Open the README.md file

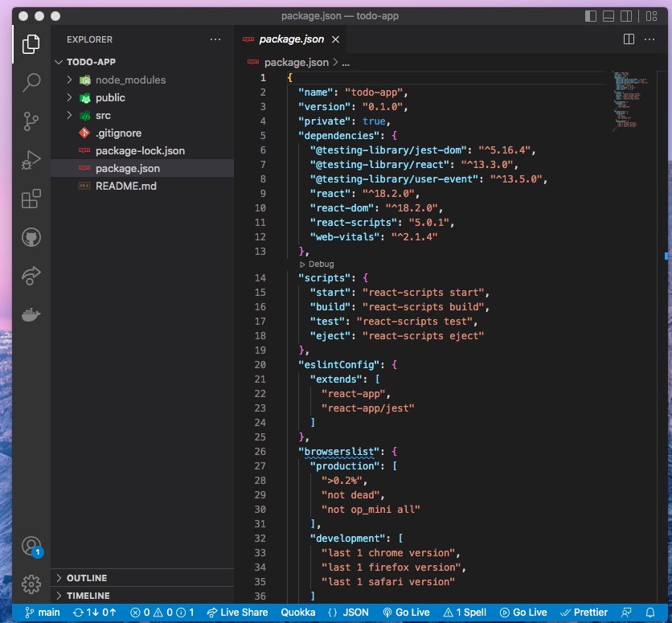(x=142, y=186)
